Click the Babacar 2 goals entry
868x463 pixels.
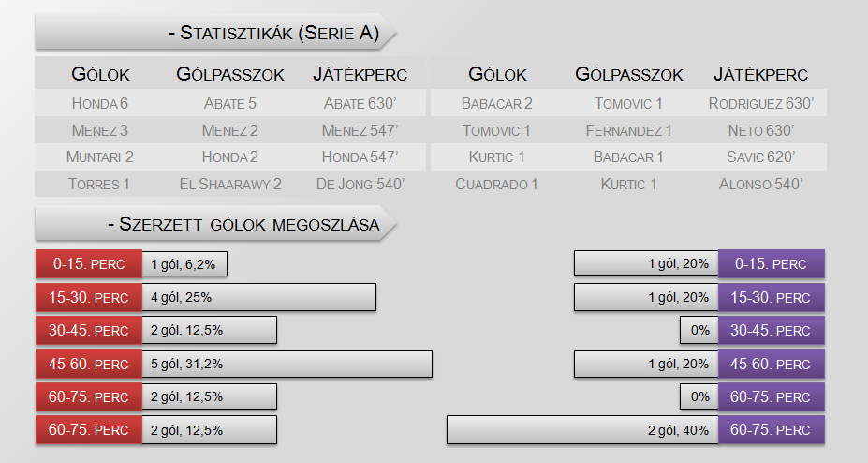(496, 103)
